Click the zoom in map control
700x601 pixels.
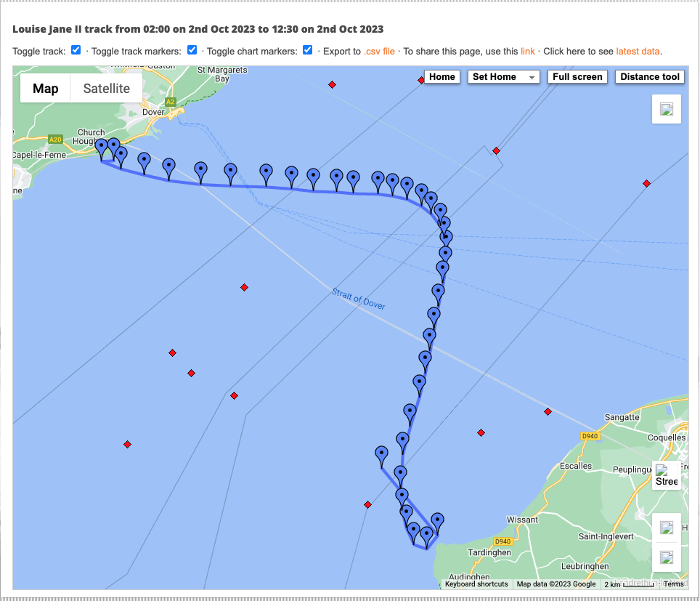coord(666,528)
